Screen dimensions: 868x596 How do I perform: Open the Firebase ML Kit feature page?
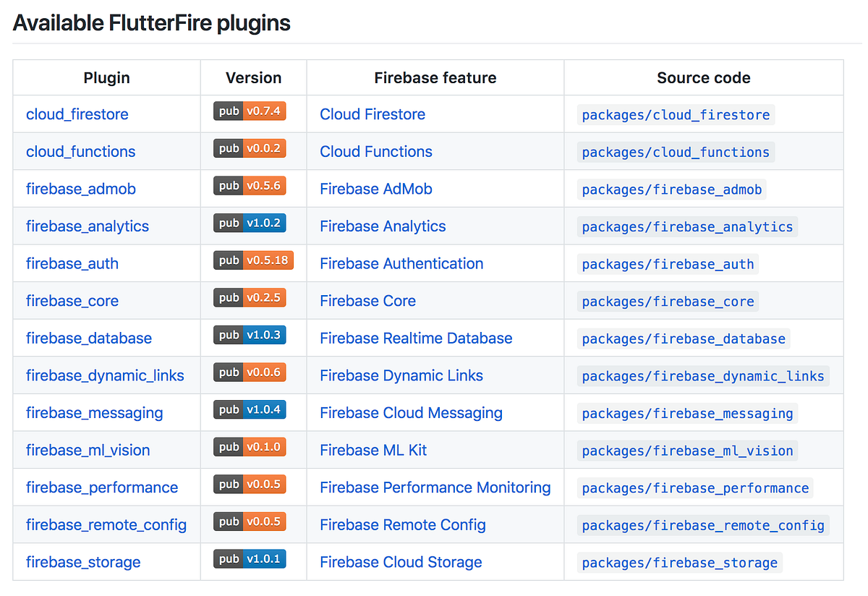coord(373,450)
